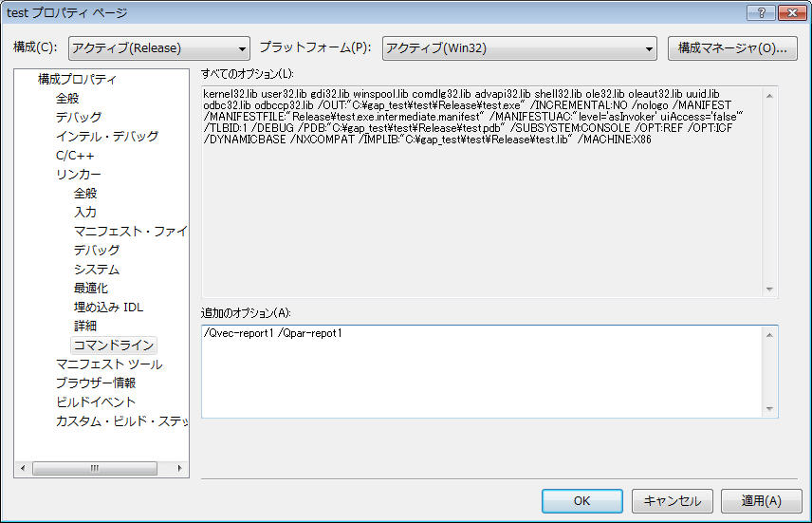
Task: Click the キャンセル button
Action: click(673, 501)
